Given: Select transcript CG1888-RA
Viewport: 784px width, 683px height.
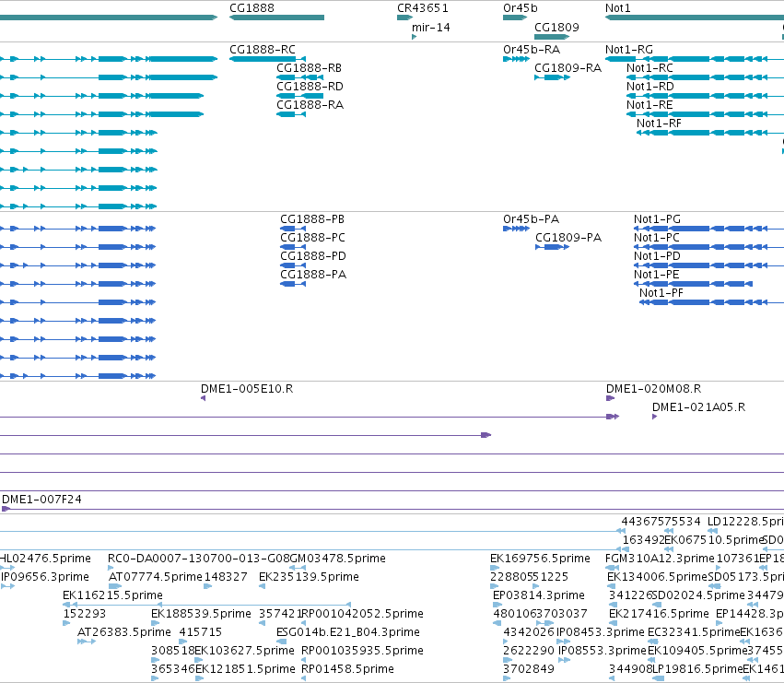Looking at the screenshot, I should 291,114.
